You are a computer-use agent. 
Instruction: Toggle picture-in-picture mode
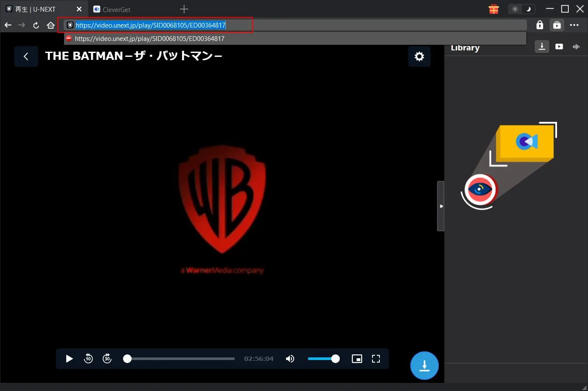pos(357,359)
